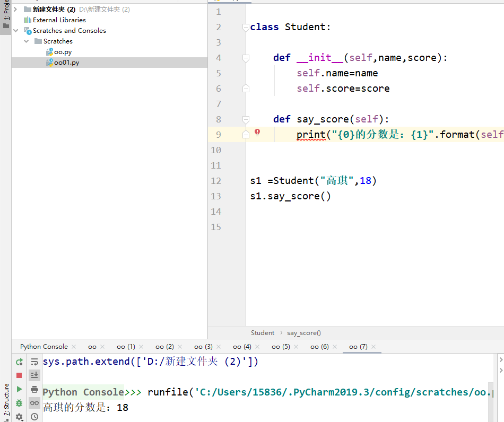Print console output with printer icon
Screen dimensions: 504x422
(34, 389)
